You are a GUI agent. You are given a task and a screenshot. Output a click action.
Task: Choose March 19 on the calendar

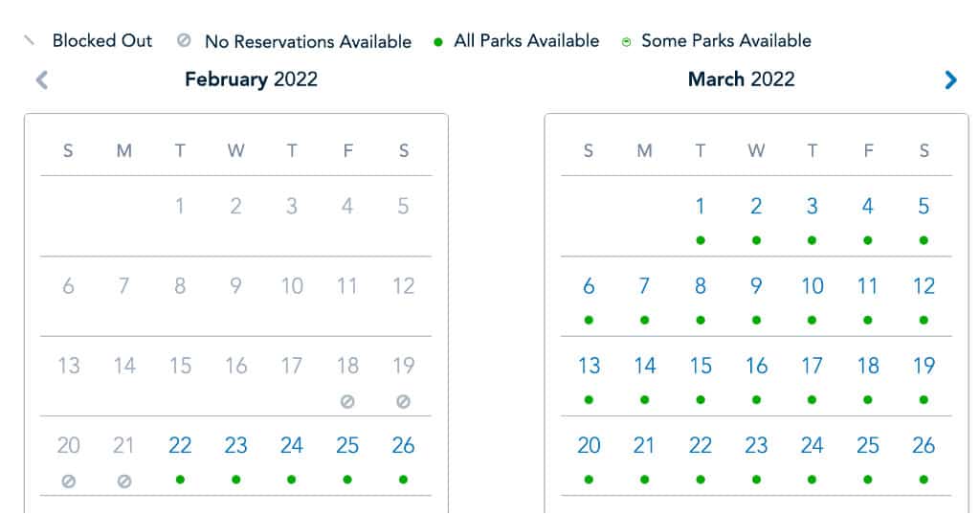click(x=924, y=366)
